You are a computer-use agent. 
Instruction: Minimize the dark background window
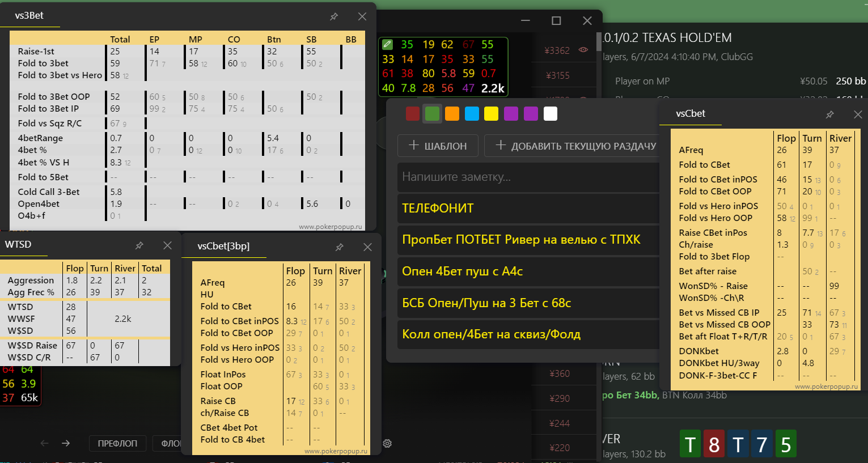click(526, 21)
